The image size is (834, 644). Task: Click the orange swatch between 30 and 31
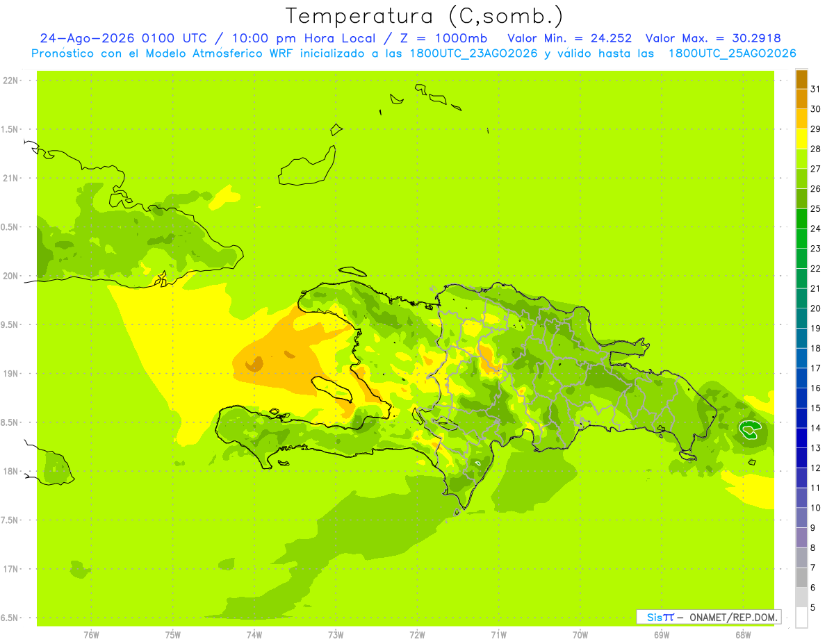tap(801, 99)
